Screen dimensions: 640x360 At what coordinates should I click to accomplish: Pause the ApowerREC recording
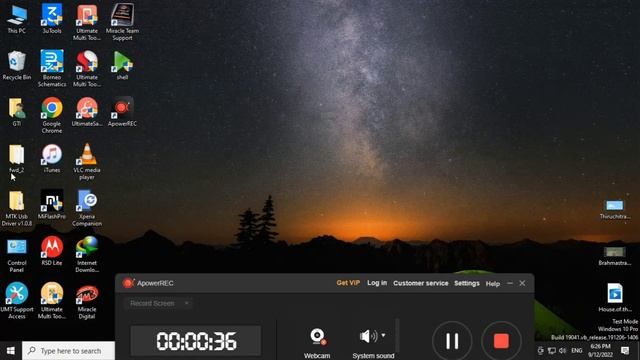pos(452,340)
